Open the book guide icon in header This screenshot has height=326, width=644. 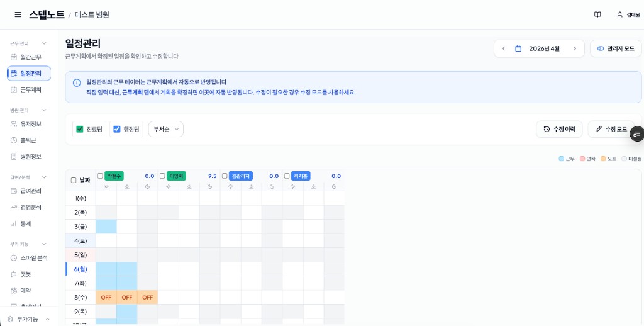pyautogui.click(x=597, y=15)
